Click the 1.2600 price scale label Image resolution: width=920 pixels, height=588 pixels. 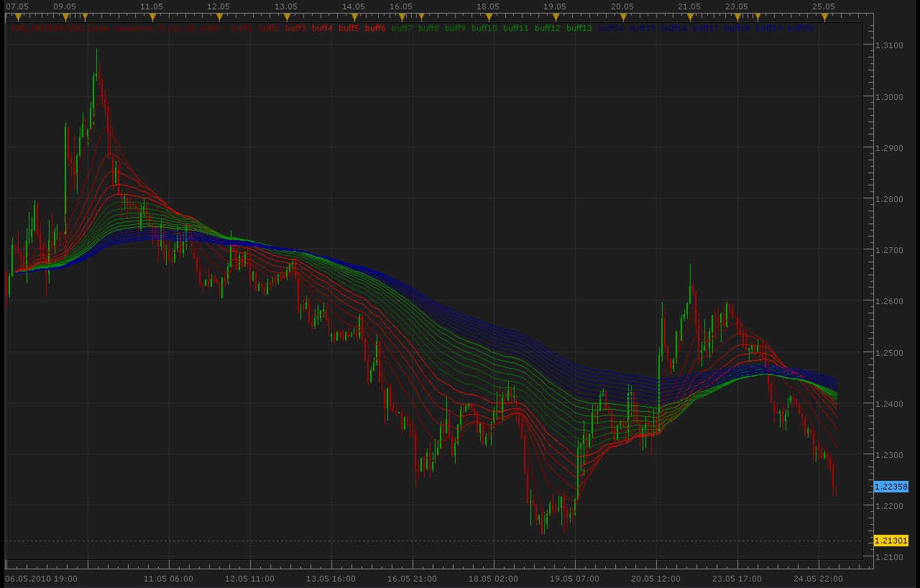(889, 301)
